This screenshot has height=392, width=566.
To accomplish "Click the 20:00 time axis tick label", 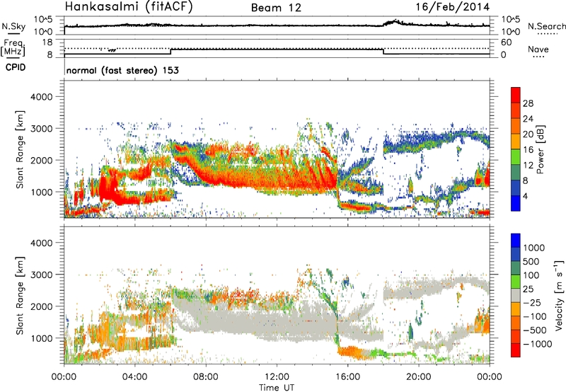I will tap(419, 377).
